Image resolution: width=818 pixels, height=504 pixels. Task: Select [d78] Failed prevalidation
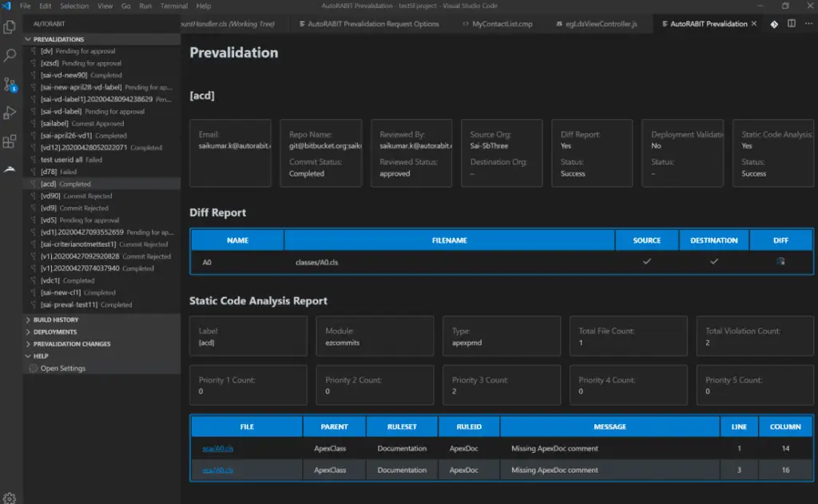pos(101,172)
